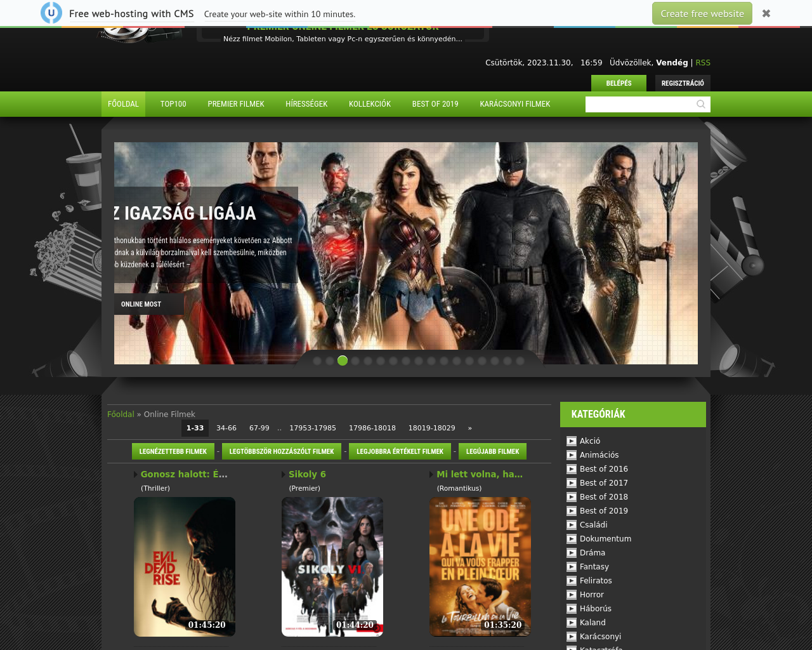Sort by Legnézettebb Filmek
Viewport: 812px width, 650px height.
(x=173, y=451)
